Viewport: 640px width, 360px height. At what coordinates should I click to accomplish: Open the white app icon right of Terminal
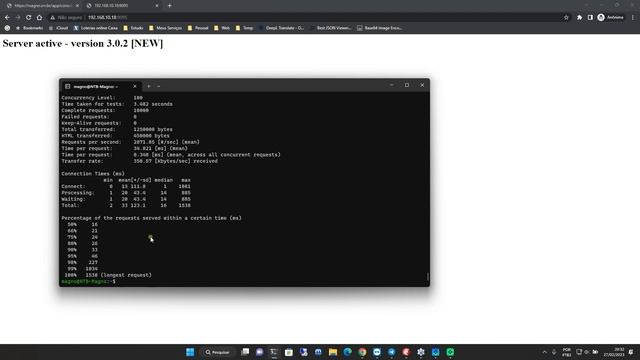click(x=289, y=352)
